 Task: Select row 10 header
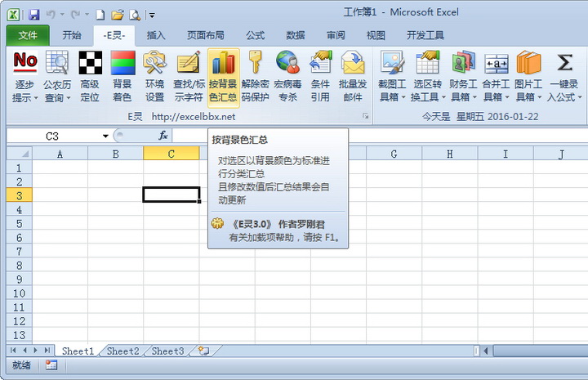[20, 293]
